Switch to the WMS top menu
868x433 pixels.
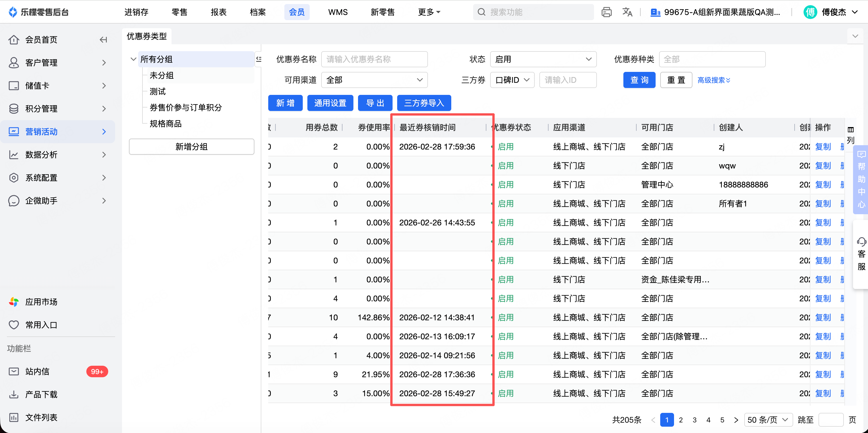pos(338,12)
